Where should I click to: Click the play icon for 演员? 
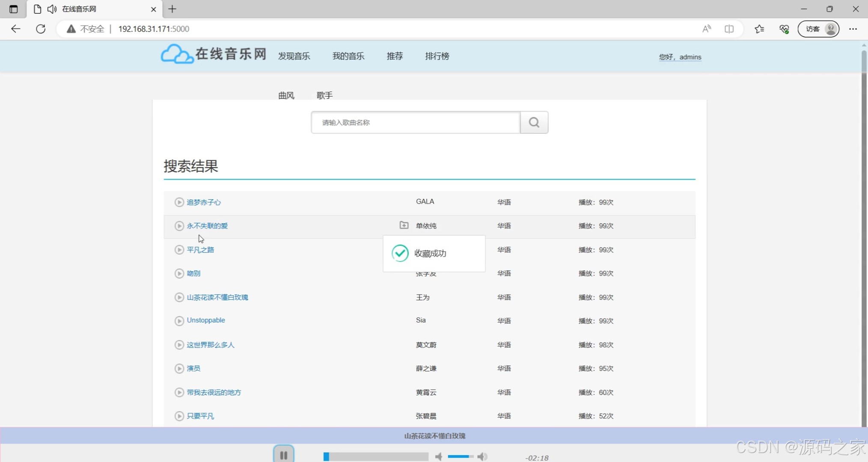(x=179, y=368)
